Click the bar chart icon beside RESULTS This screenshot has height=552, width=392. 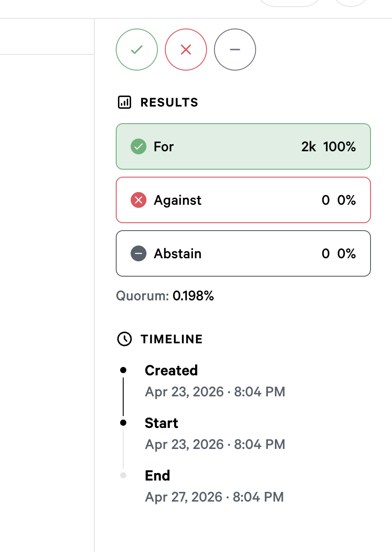[125, 102]
